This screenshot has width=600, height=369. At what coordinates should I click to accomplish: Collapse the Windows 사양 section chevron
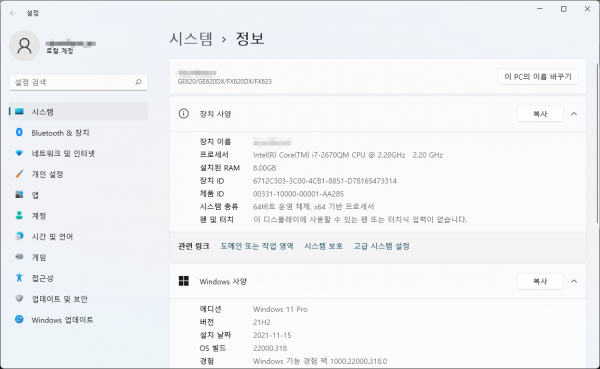click(574, 281)
